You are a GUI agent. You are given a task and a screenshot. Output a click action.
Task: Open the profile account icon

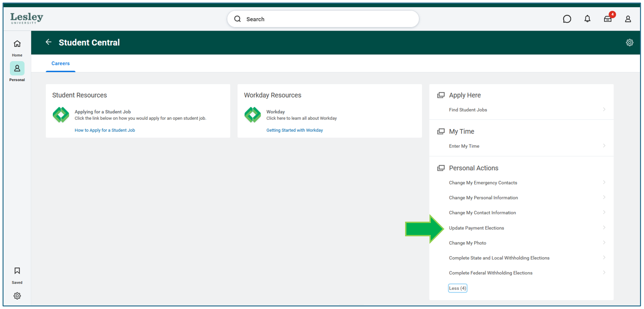[x=628, y=19]
